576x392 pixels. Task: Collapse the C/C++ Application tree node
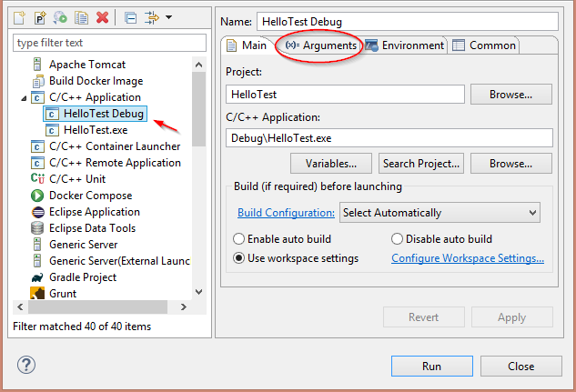click(x=21, y=97)
